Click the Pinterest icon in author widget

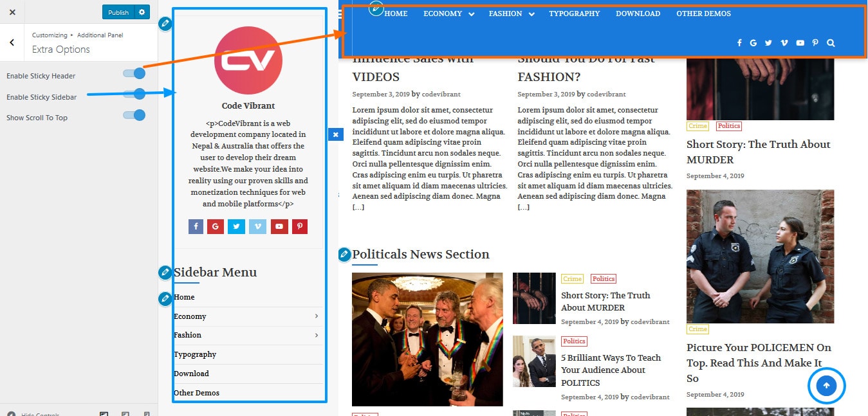(299, 226)
